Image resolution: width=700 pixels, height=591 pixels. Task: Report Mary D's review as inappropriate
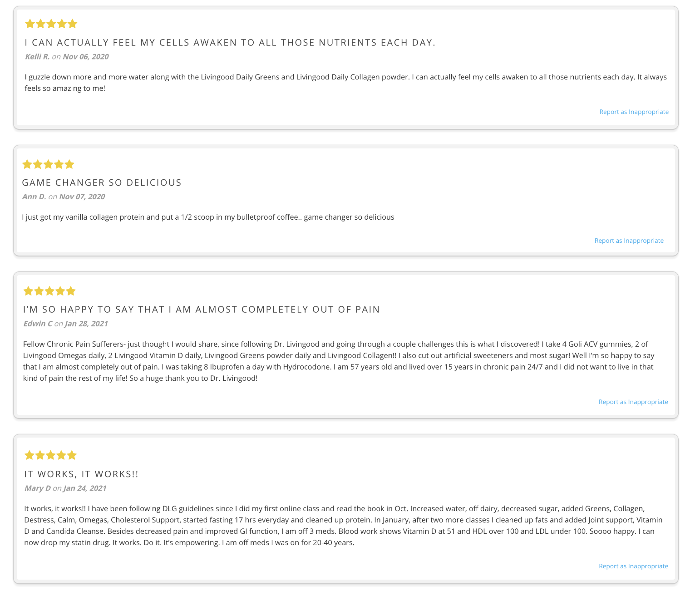click(x=633, y=566)
